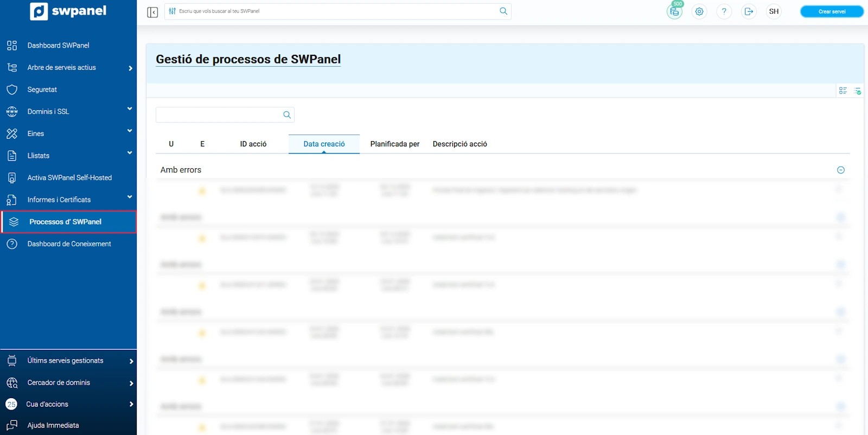Click the settings gear icon in header
Screen dimensions: 868x435
[x=699, y=11]
